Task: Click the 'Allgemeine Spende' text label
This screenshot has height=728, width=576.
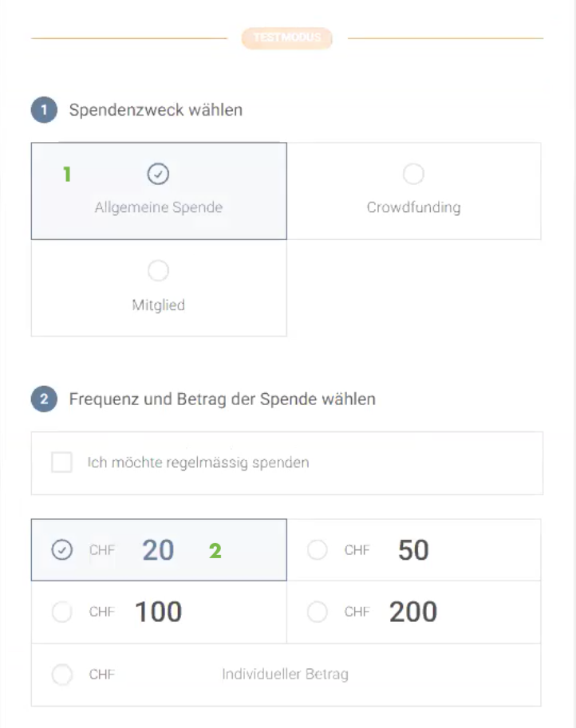Action: point(159,207)
